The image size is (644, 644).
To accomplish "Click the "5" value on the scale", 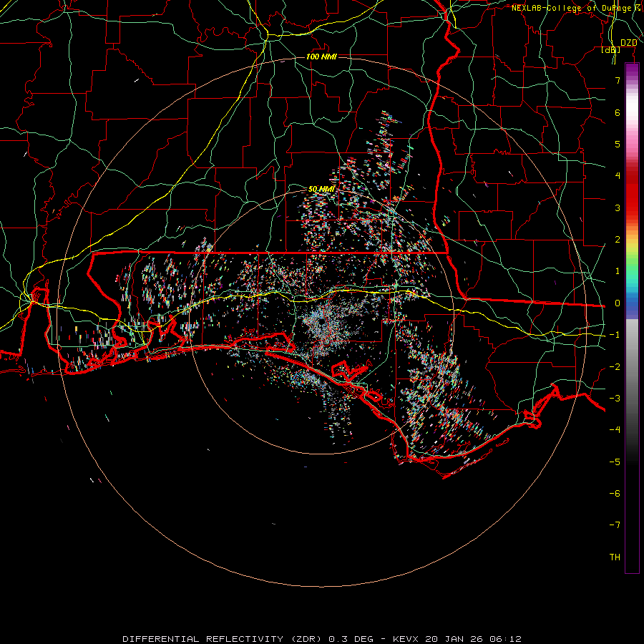I will 618,144.
